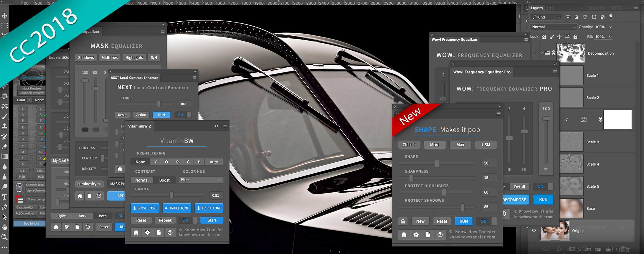The image size is (644, 254).
Task: Open settings gear in VitaminBW panel
Action: coord(148,232)
